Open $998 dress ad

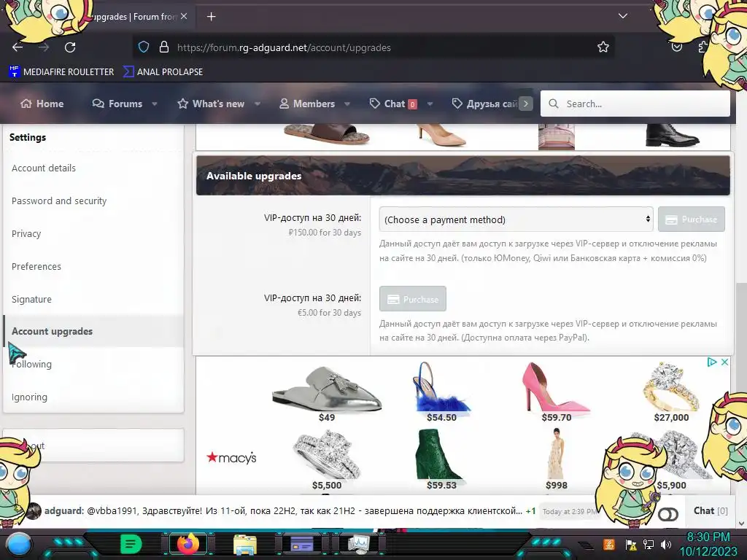[557, 459]
